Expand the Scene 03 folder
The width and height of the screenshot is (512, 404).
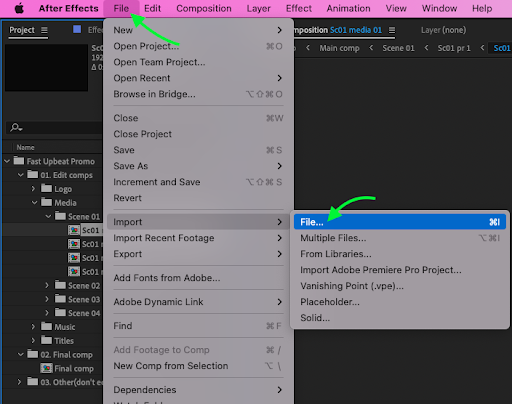pos(47,299)
